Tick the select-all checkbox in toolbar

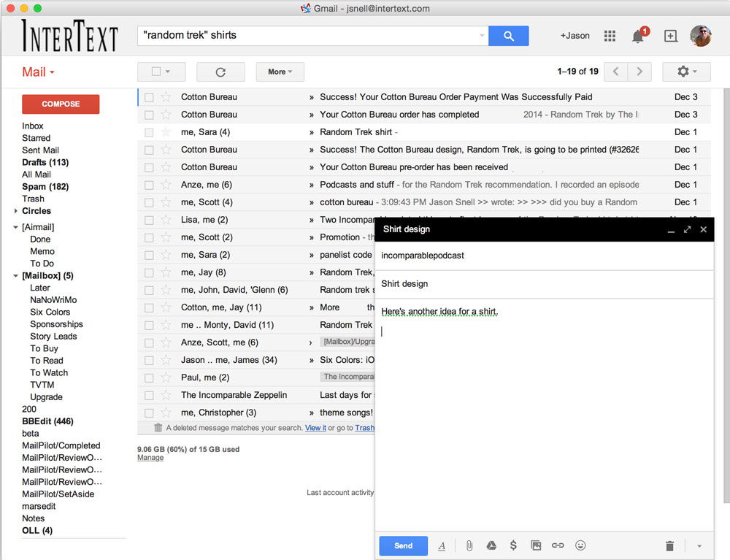coord(156,72)
